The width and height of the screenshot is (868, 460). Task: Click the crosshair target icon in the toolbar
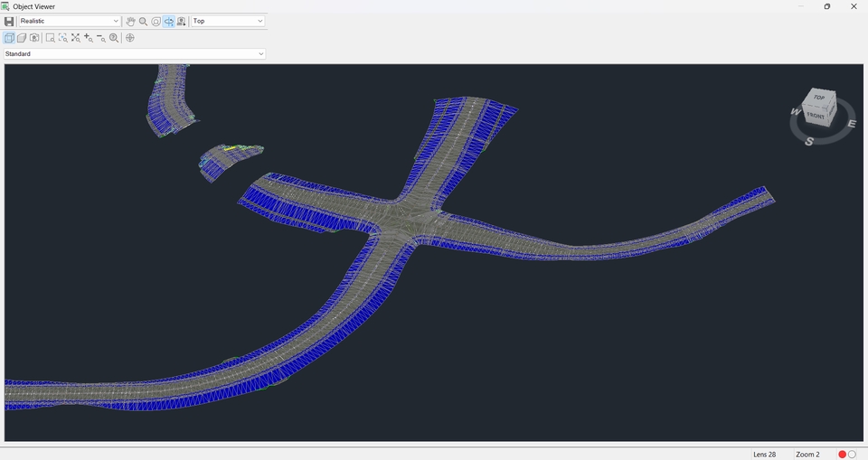[130, 38]
